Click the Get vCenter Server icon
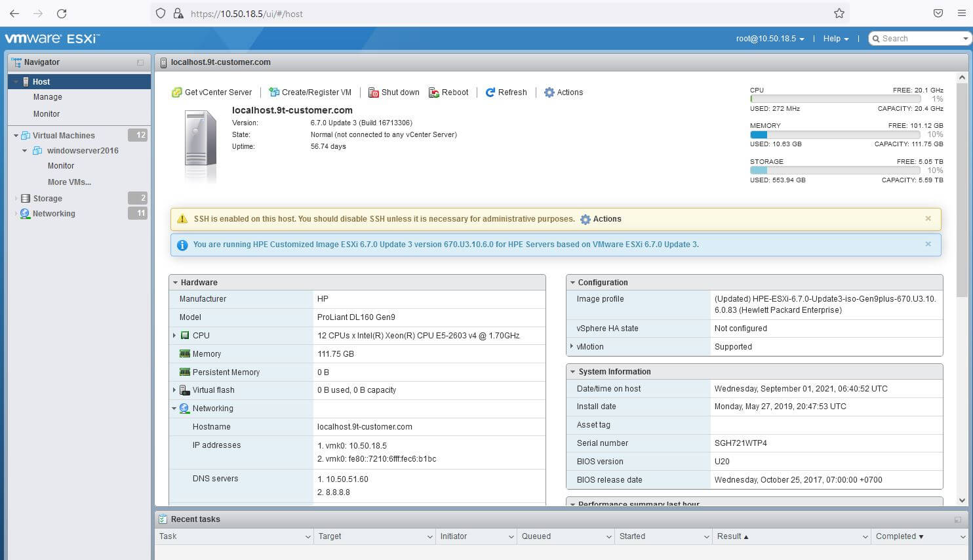Image resolution: width=973 pixels, height=560 pixels. (176, 92)
